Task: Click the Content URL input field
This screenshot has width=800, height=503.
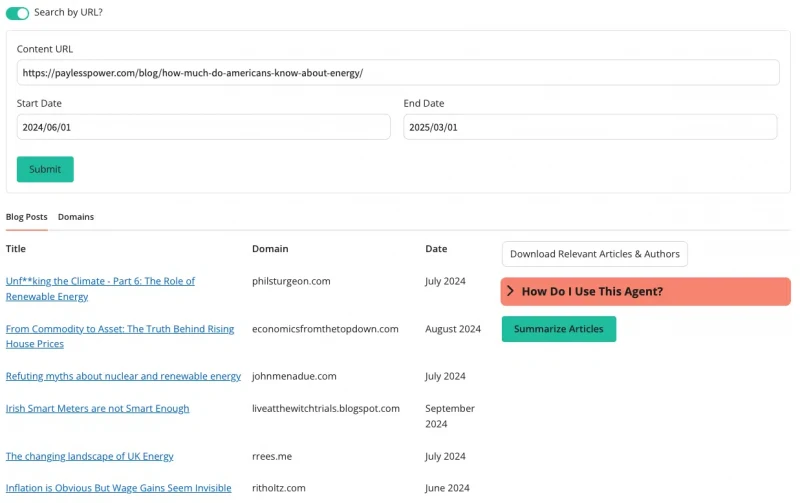Action: click(x=398, y=72)
